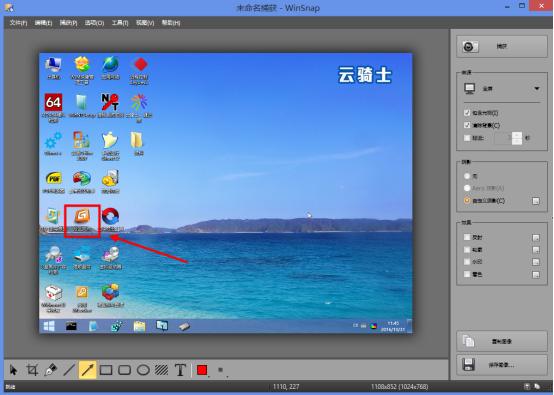Select the highlighted Arrow drawing tool
554x395 pixels.
tap(87, 370)
